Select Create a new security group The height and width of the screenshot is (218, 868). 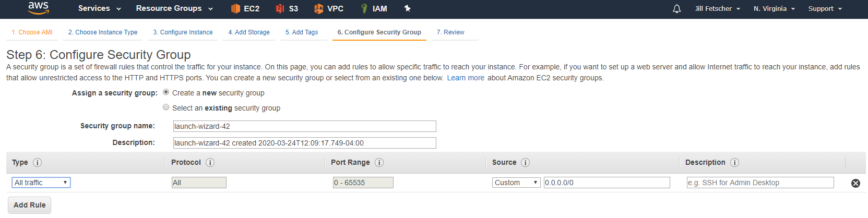tap(166, 92)
